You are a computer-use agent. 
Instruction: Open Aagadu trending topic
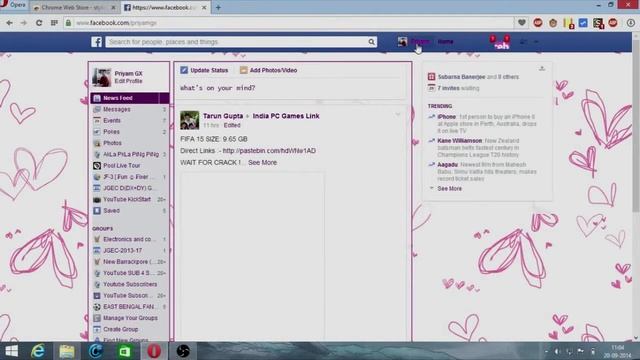(x=447, y=164)
